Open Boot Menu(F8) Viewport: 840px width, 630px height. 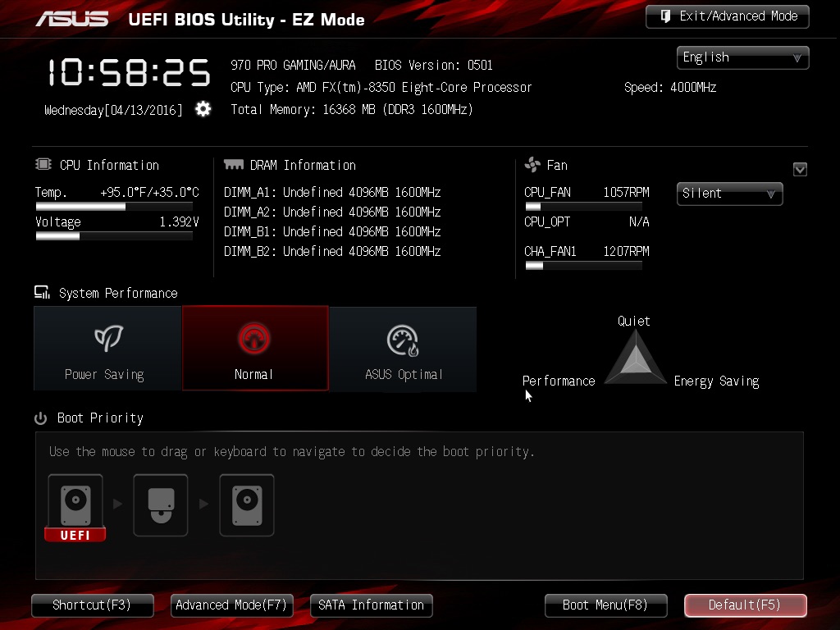[606, 605]
